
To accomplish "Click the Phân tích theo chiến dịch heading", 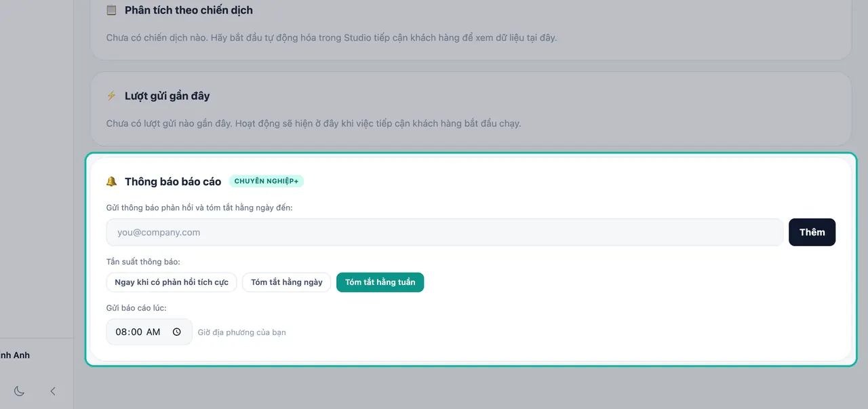I will tap(189, 11).
